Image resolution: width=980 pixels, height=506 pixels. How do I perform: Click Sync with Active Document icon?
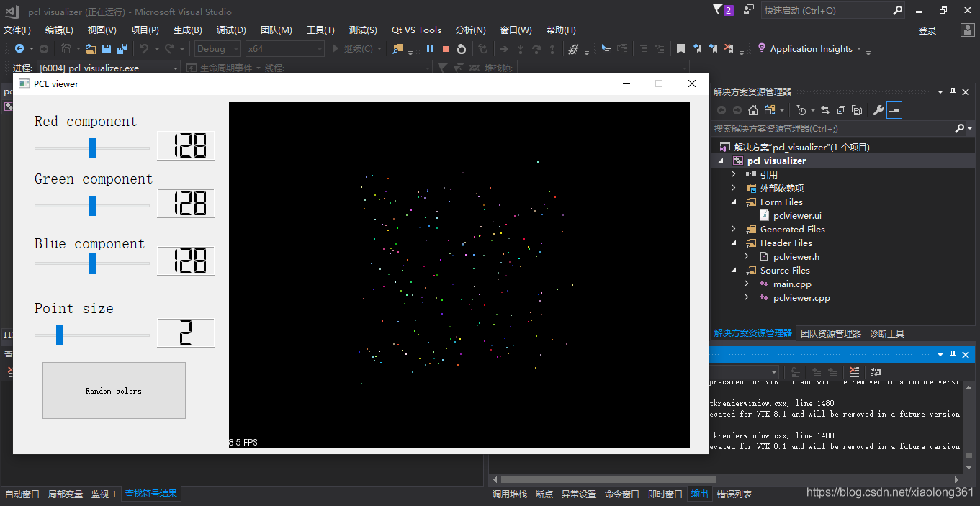click(x=824, y=110)
